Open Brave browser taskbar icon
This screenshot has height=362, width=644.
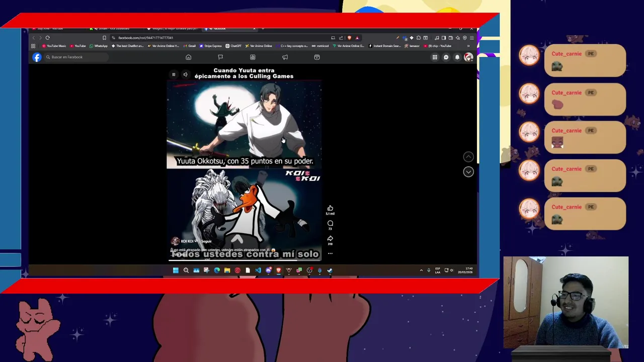(x=278, y=270)
